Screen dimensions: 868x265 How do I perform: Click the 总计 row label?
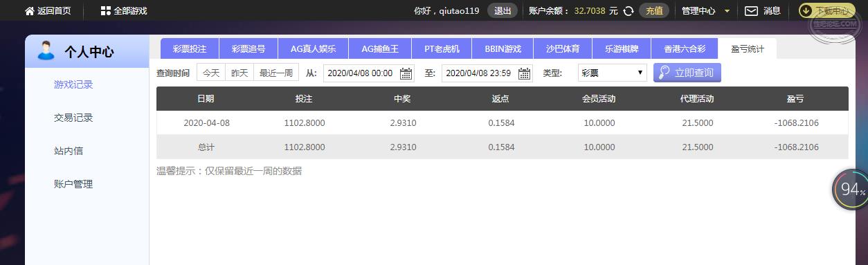206,147
